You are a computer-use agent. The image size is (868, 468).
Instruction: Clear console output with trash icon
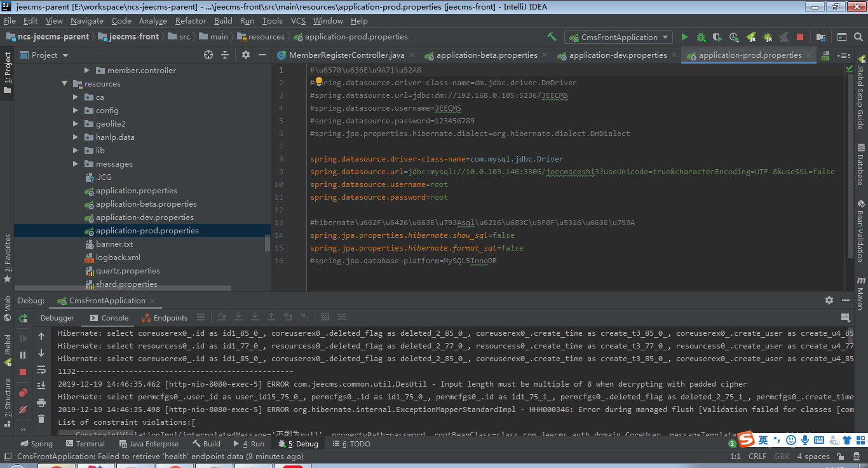coord(41,419)
